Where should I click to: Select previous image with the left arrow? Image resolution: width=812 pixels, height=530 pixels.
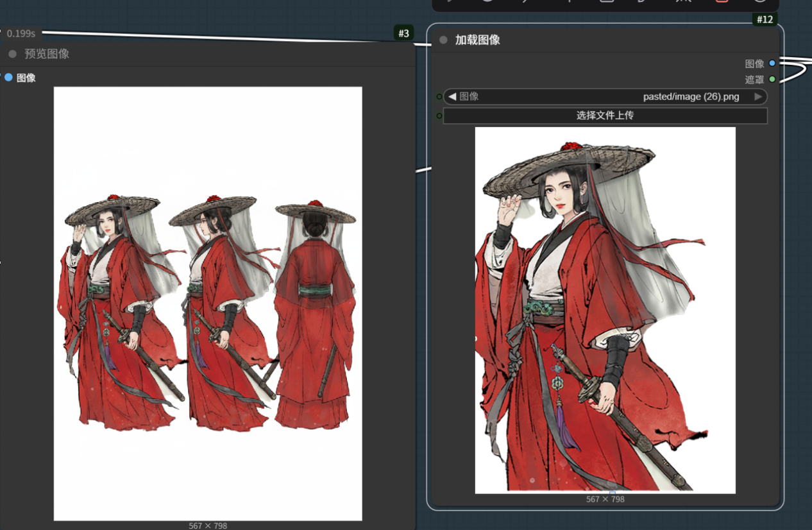452,97
